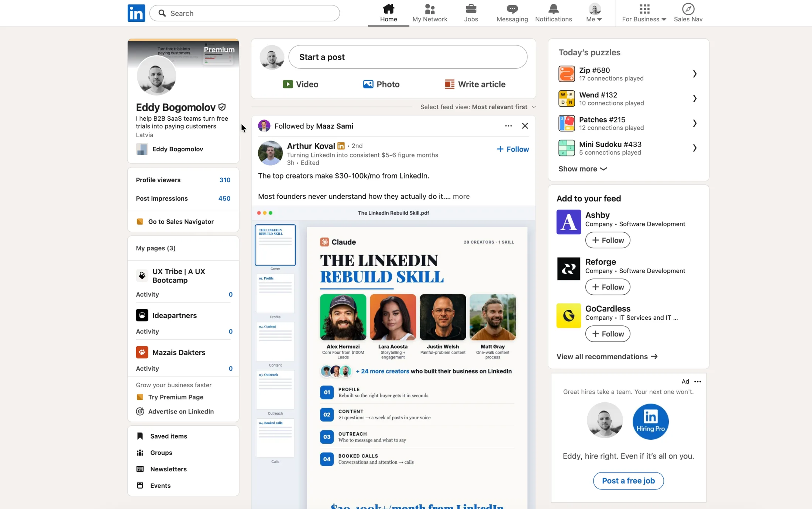Click the Post a free job button
Image resolution: width=812 pixels, height=509 pixels.
click(628, 481)
